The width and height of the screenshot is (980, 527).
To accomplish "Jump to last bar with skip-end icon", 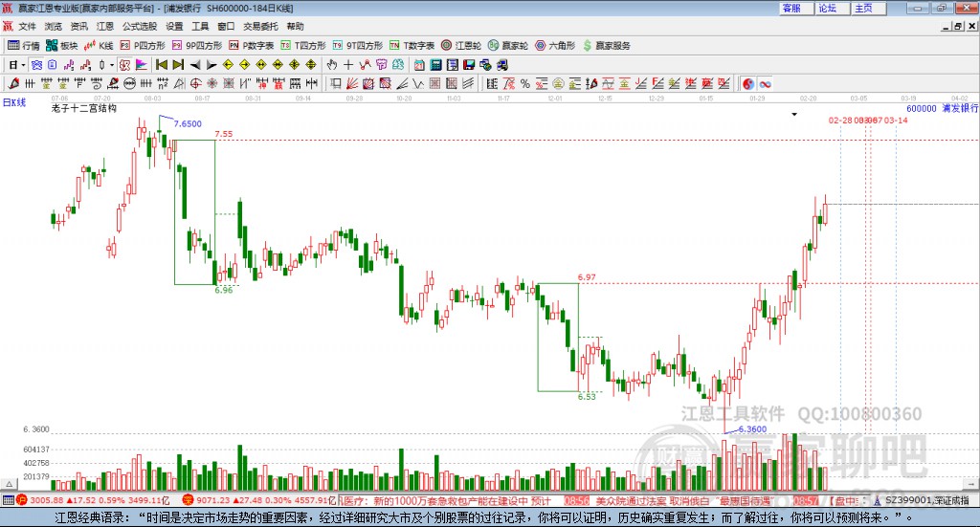I will pos(178,65).
